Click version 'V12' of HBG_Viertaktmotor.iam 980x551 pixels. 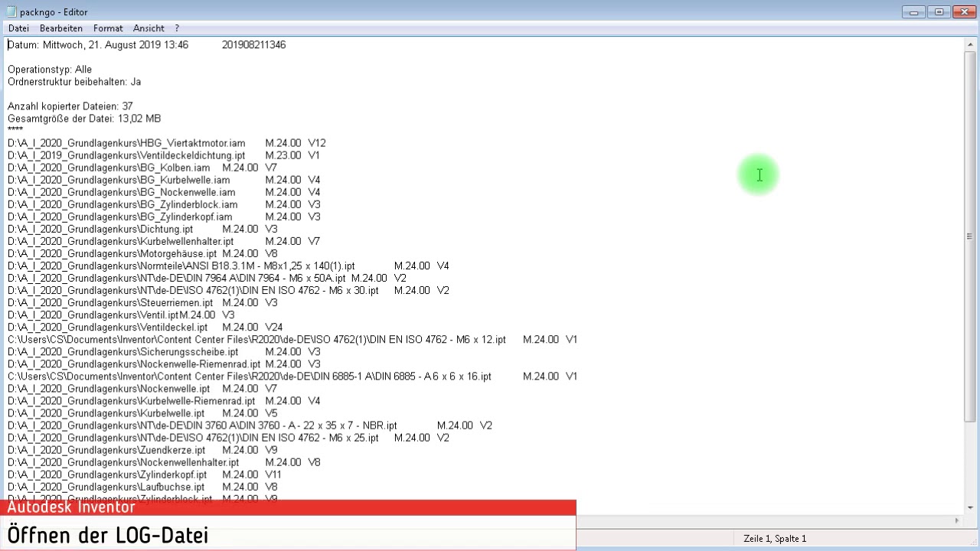317,143
